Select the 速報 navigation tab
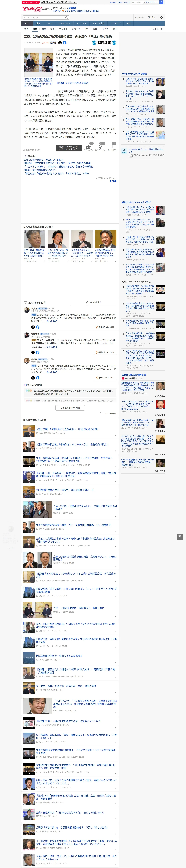Screen dimensions: 186x868 coord(38,24)
